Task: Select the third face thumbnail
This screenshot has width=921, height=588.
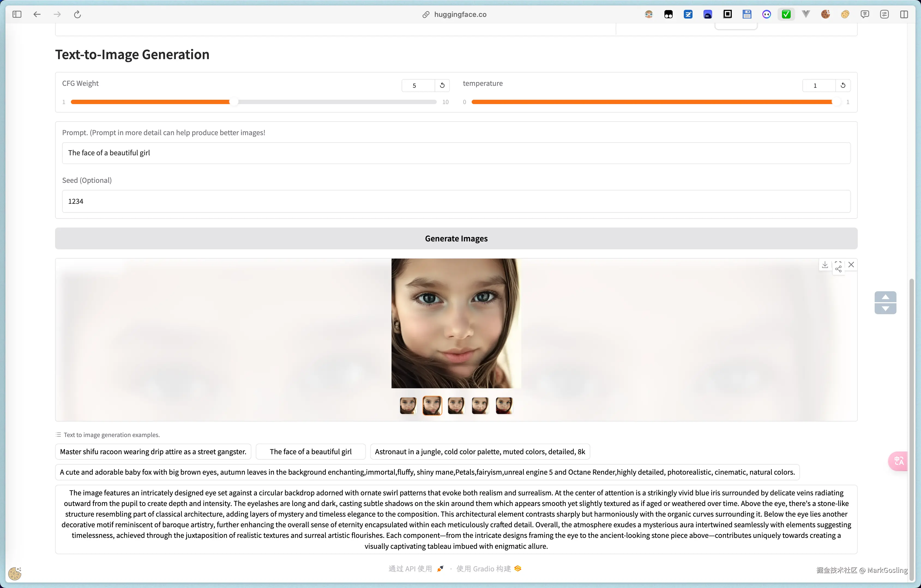Action: coord(456,405)
